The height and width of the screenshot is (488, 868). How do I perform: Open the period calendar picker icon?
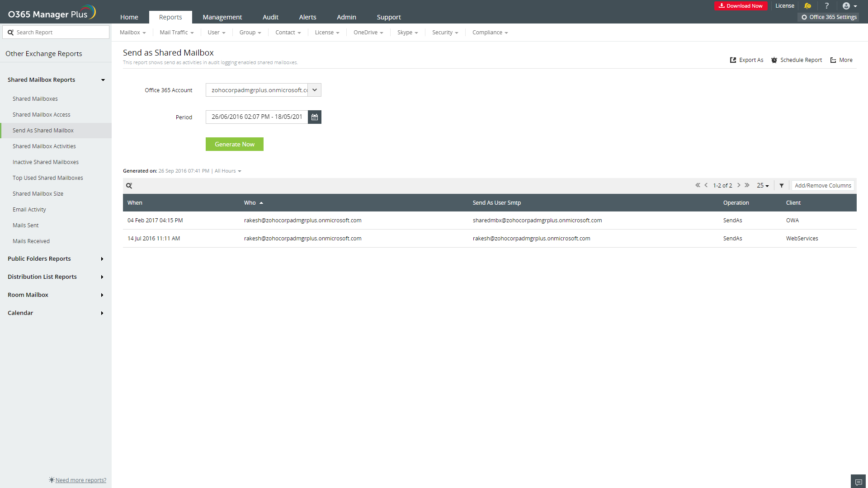(x=315, y=117)
